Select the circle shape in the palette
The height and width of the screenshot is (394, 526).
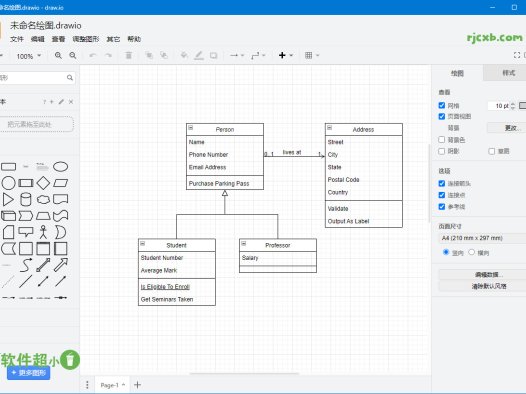click(8, 183)
